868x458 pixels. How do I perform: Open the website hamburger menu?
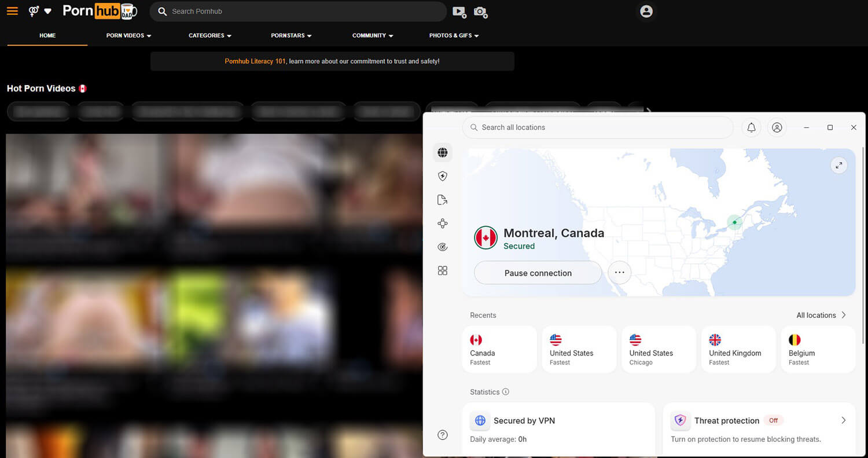coord(12,11)
